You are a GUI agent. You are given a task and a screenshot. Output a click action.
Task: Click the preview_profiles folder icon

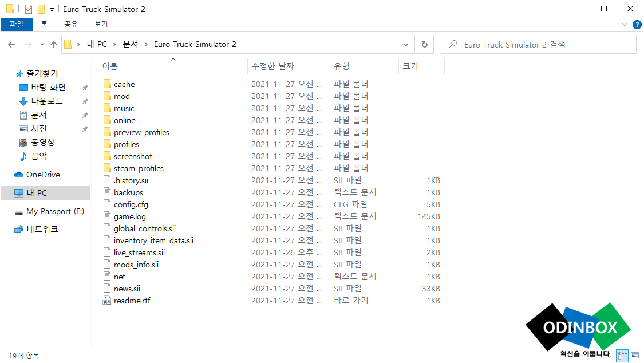pyautogui.click(x=107, y=132)
